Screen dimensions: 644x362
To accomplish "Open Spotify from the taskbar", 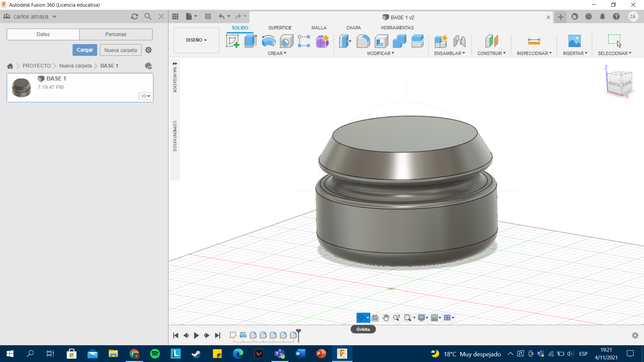I will pyautogui.click(x=155, y=354).
